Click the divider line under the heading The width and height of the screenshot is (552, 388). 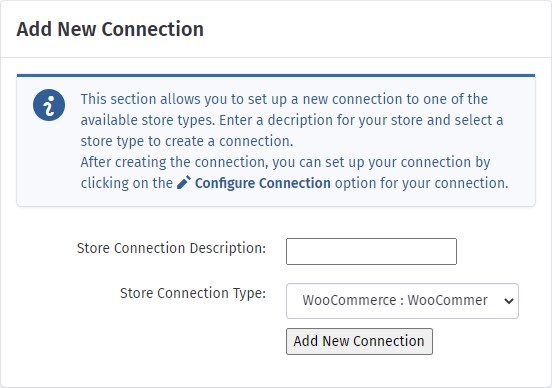pyautogui.click(x=276, y=57)
